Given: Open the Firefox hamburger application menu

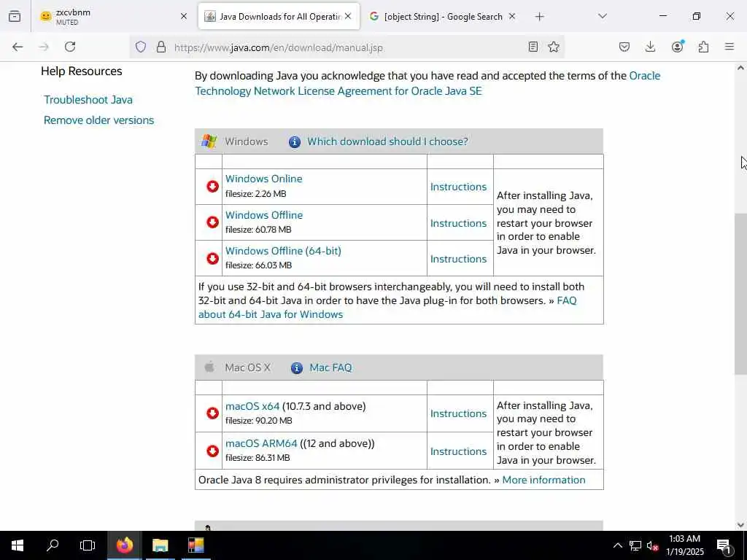Looking at the screenshot, I should [x=729, y=47].
